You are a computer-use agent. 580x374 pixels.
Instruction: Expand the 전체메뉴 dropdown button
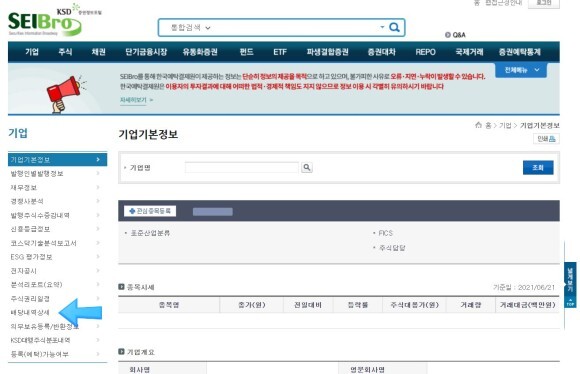pyautogui.click(x=521, y=70)
